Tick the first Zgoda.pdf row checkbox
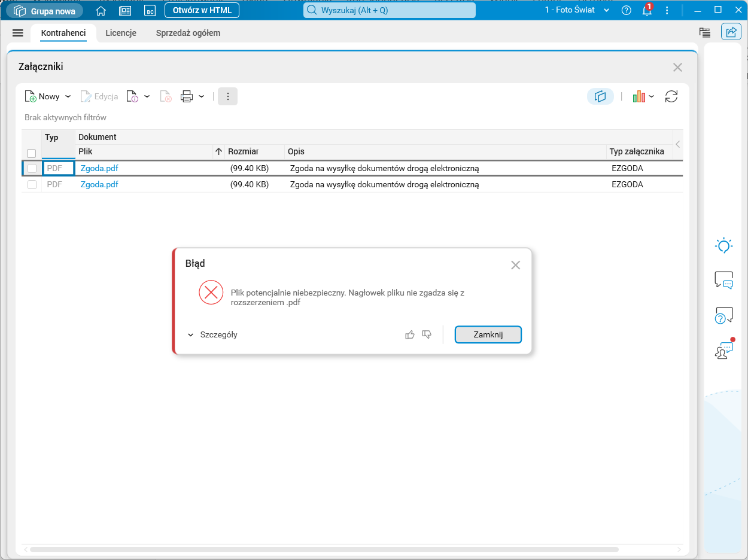Image resolution: width=748 pixels, height=560 pixels. [32, 169]
